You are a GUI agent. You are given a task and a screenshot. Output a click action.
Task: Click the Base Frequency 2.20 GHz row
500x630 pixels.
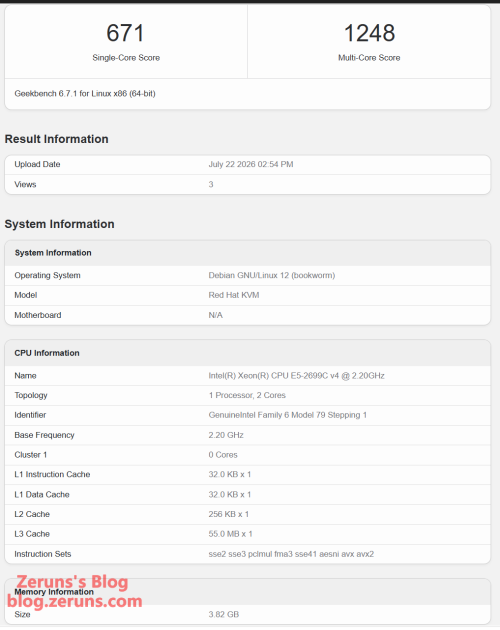pyautogui.click(x=248, y=435)
